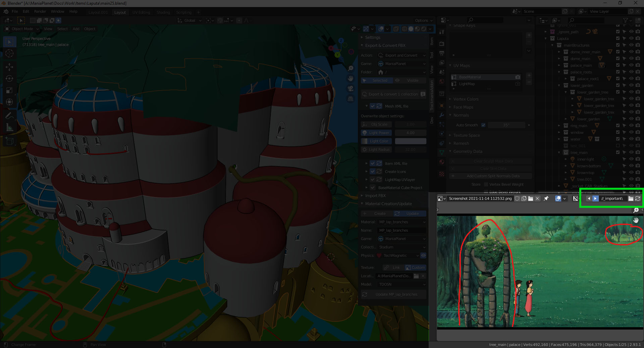Toggle Auto Smooth checkbox
This screenshot has width=644, height=348.
pos(483,125)
